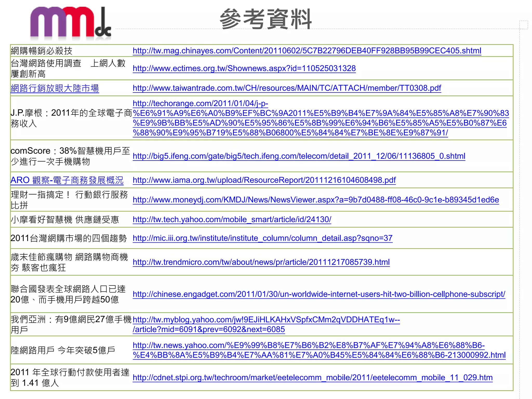This screenshot has width=532, height=399.
Task: Select the text 小摩看好智慧機 供應鏈受惠
Action: pos(65,220)
